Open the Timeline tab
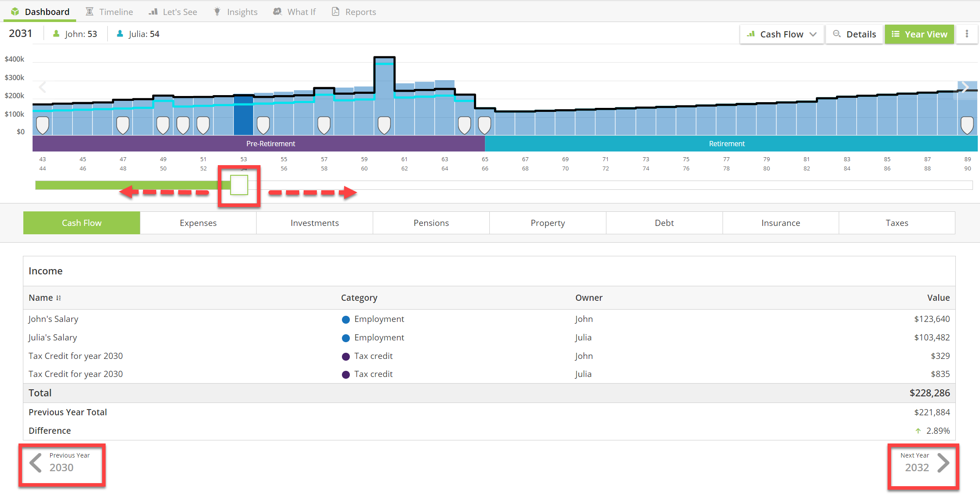The height and width of the screenshot is (495, 980). tap(109, 12)
